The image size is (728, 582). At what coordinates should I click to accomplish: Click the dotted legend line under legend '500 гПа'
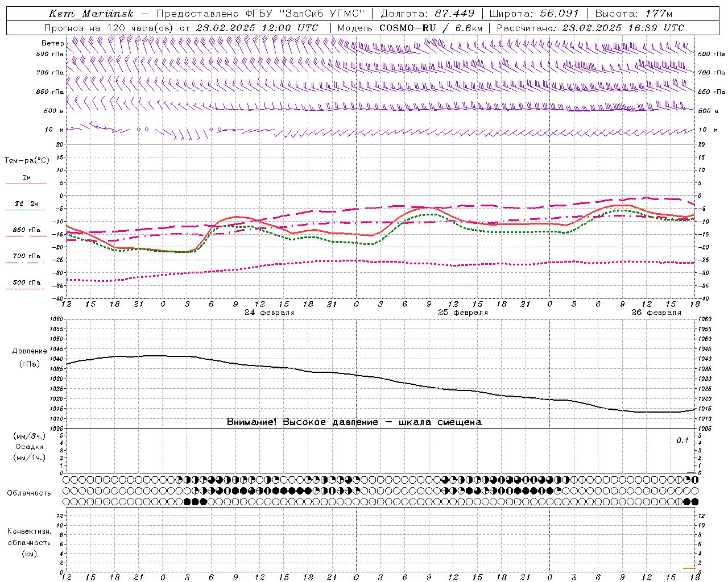[x=25, y=289]
